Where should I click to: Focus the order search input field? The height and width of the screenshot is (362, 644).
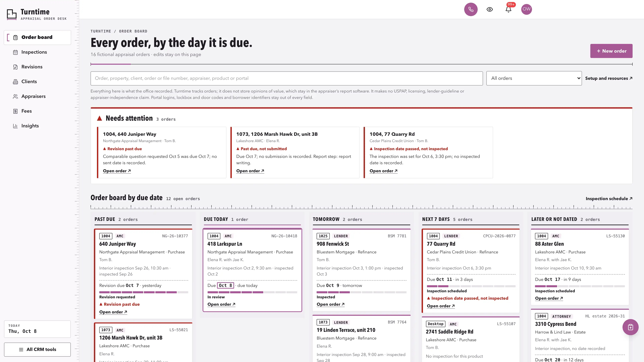pyautogui.click(x=286, y=78)
